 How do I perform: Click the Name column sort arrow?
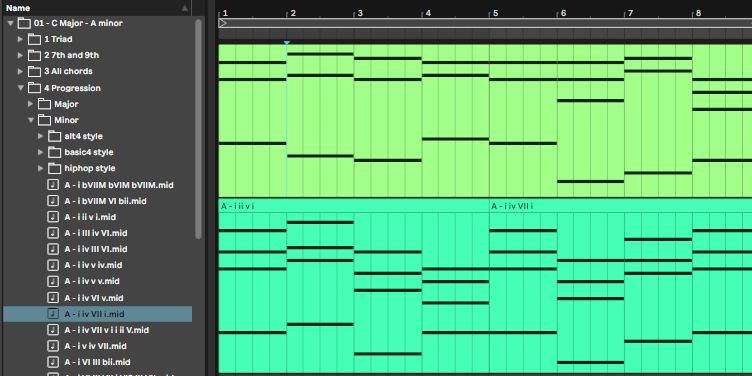coord(185,8)
